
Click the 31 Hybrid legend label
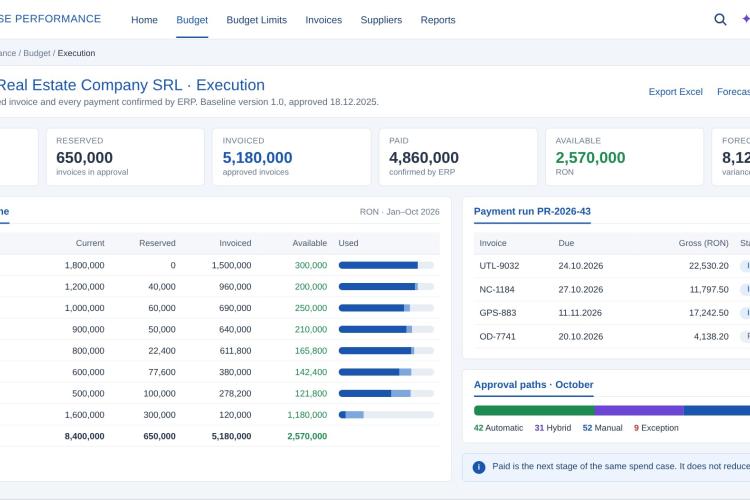pyautogui.click(x=552, y=428)
